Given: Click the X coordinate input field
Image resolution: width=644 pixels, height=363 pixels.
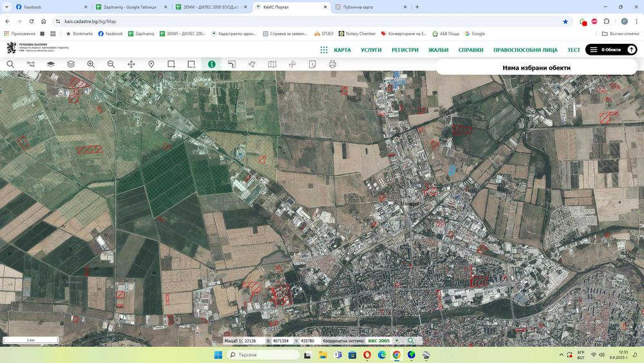Looking at the screenshot, I should [280, 340].
